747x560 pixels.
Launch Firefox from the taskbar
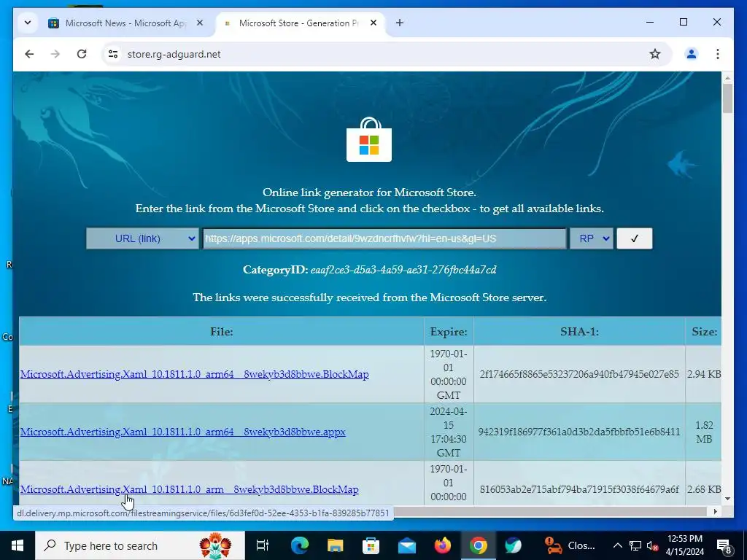[x=443, y=545]
